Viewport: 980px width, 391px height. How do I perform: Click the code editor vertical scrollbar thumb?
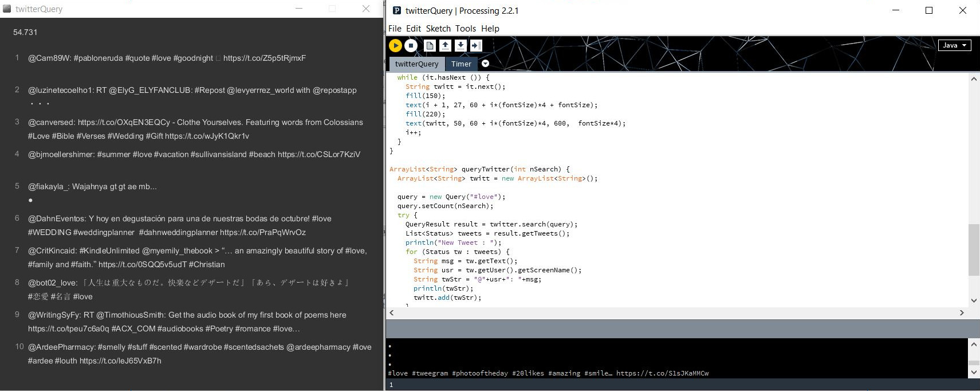pyautogui.click(x=974, y=250)
